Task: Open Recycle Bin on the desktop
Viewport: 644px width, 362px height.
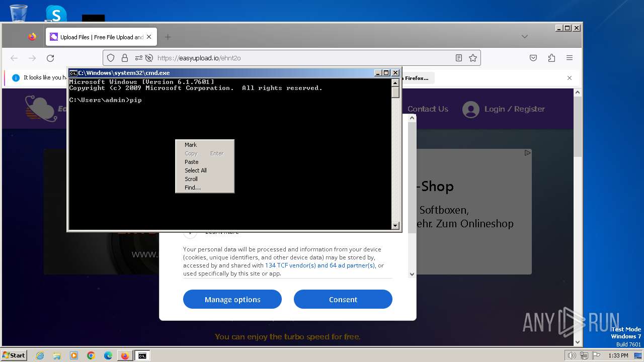Action: point(19,13)
